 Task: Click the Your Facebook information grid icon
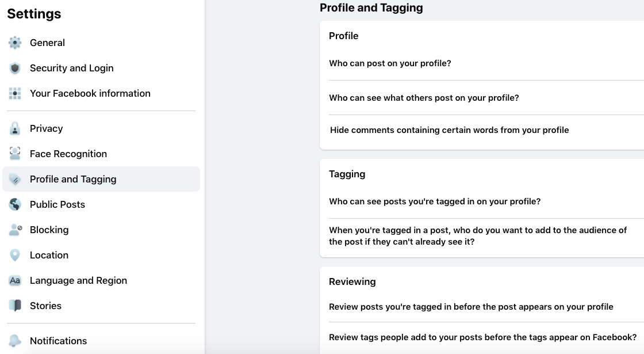point(15,93)
